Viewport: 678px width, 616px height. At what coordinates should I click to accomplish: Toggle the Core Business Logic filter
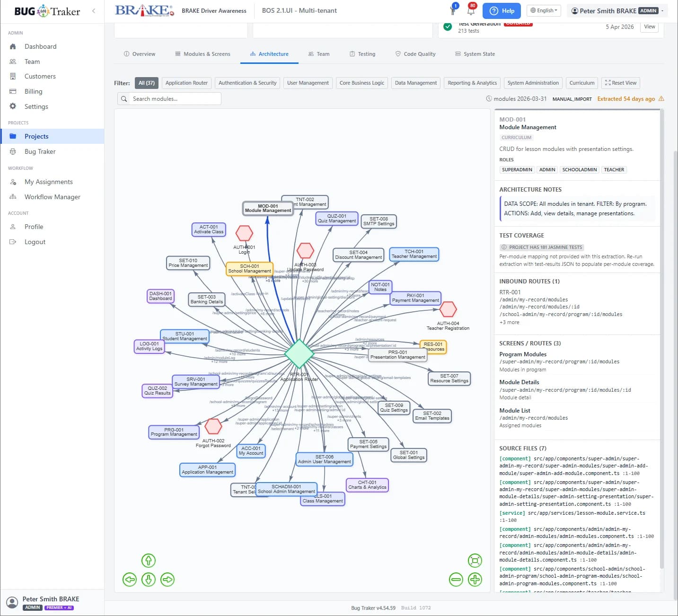[x=362, y=83]
